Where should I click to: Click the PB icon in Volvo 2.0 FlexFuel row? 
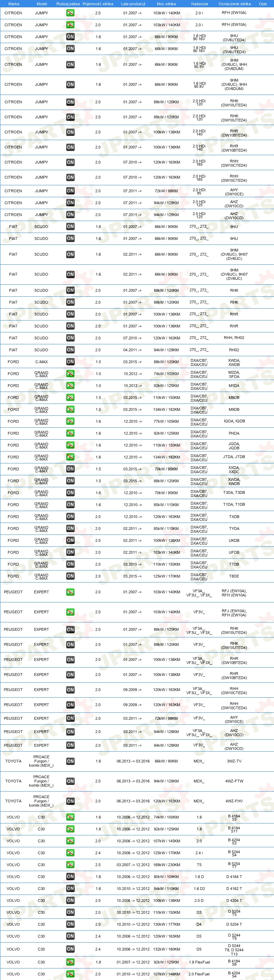(x=70, y=974)
